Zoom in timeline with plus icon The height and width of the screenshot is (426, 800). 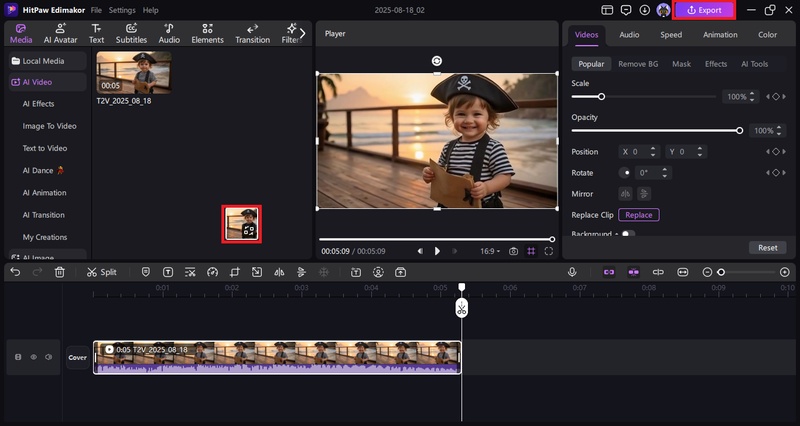785,272
